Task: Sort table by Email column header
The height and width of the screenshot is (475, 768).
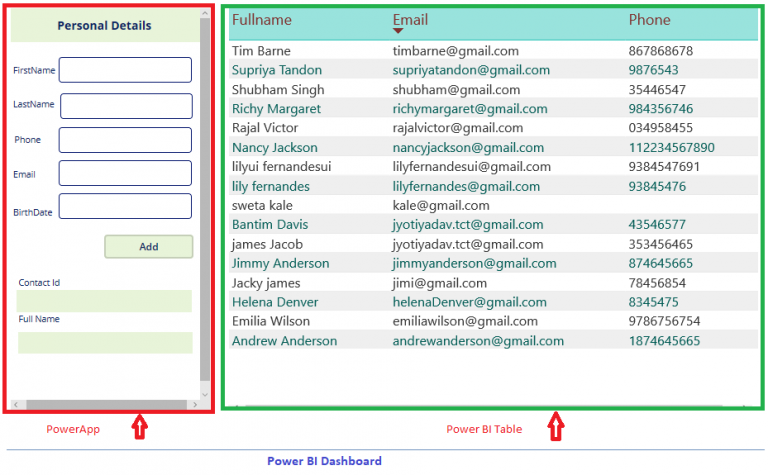Action: coord(410,20)
